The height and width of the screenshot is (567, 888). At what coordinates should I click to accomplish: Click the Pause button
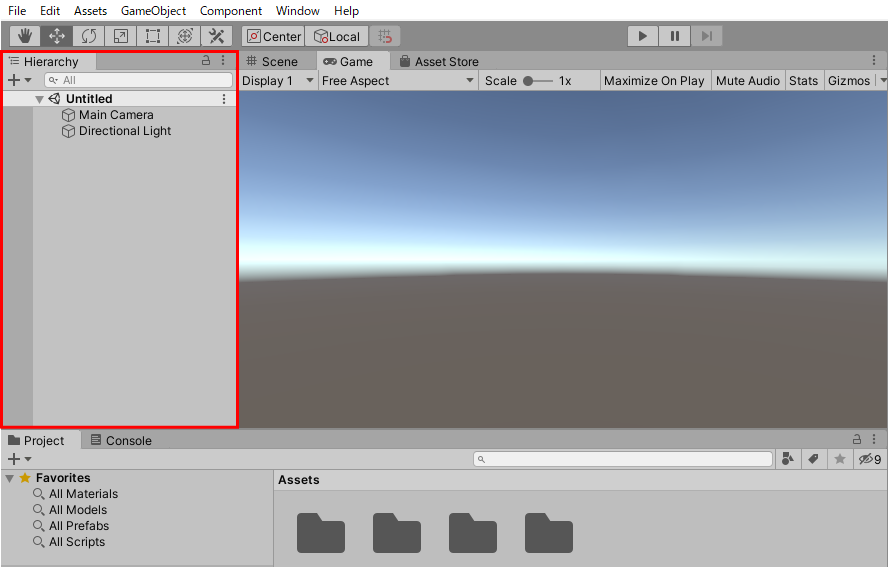674,36
